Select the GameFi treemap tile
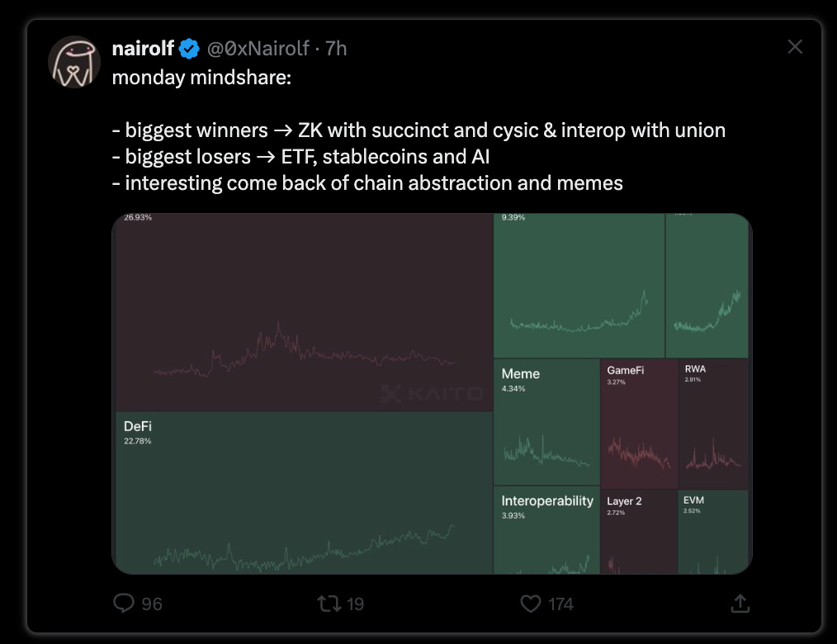 [639, 423]
